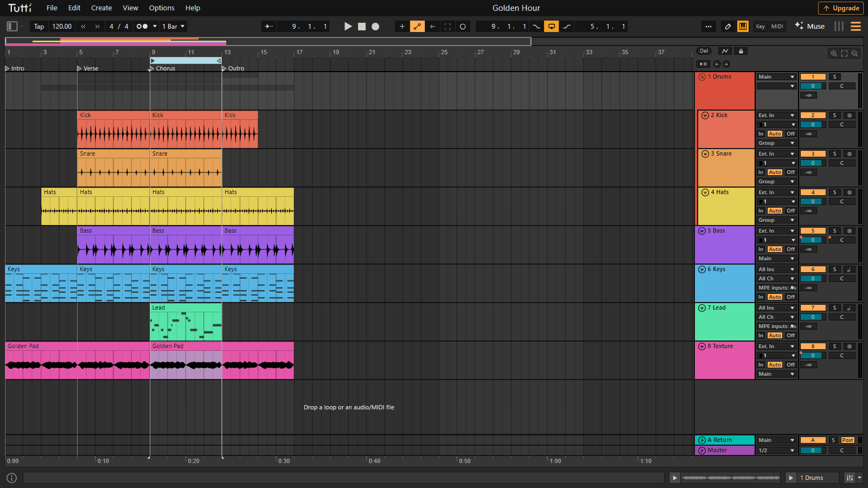Collapse the 6 Keys track with its arrow
Screen dimensions: 868x488
pyautogui.click(x=702, y=269)
